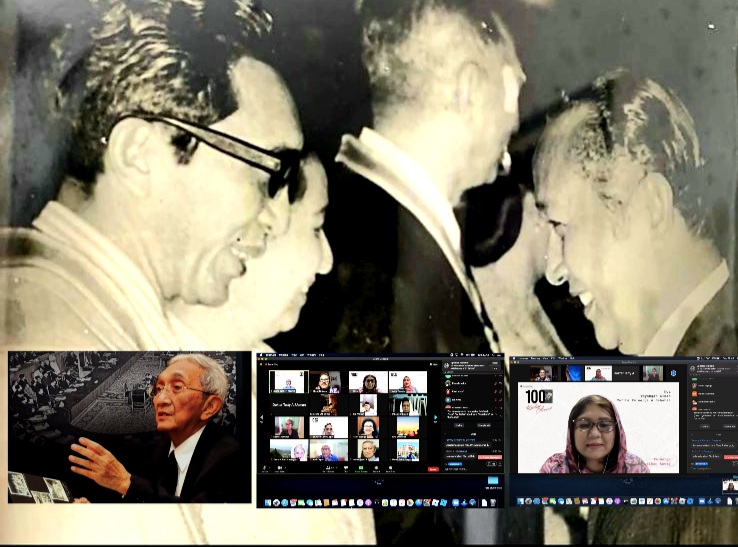Open Reactions icon in gallery window toolbar
The width and height of the screenshot is (738, 547).
(391, 467)
